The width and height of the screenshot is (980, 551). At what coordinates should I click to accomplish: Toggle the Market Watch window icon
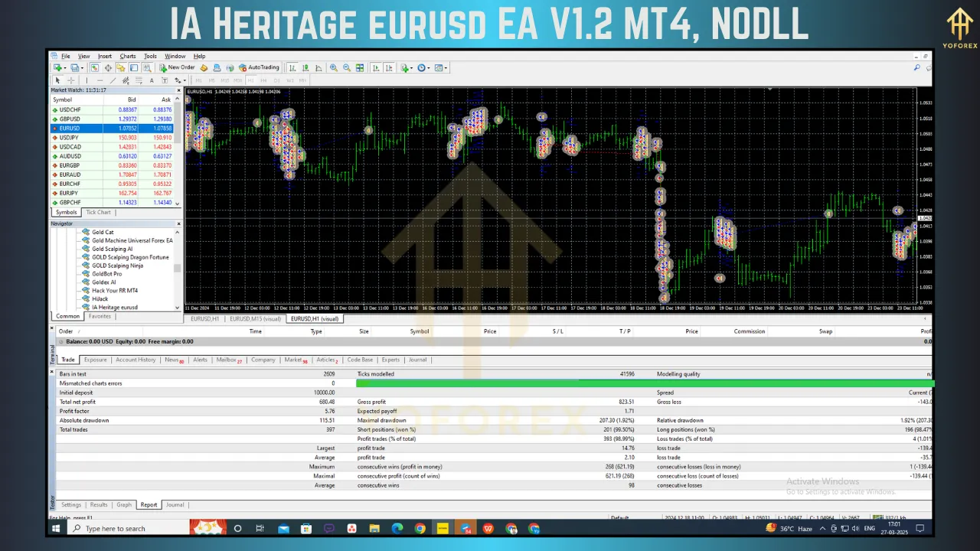coord(95,67)
